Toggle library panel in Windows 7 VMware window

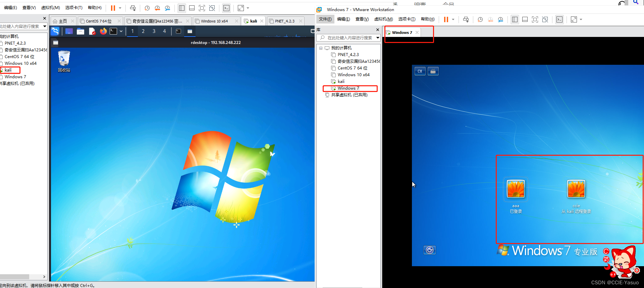pos(515,19)
